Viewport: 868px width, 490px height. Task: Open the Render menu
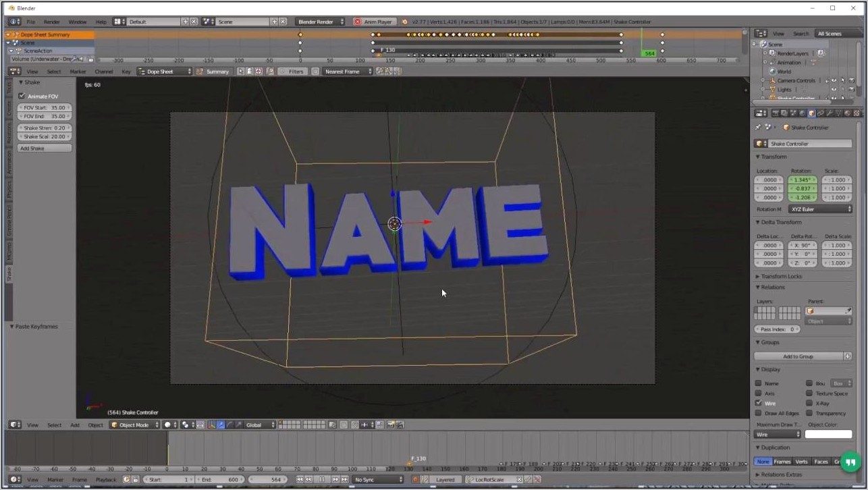point(51,22)
